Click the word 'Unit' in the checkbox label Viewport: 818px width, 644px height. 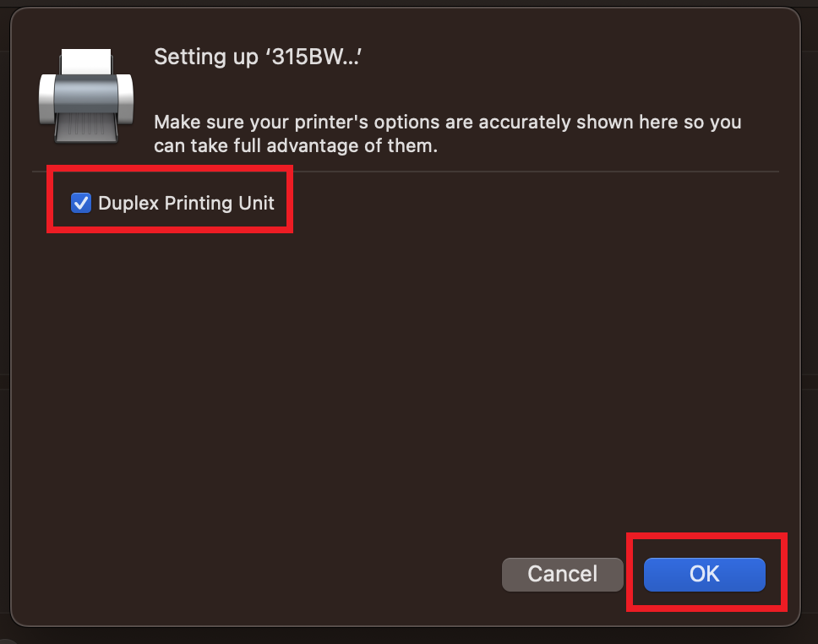[x=257, y=203]
